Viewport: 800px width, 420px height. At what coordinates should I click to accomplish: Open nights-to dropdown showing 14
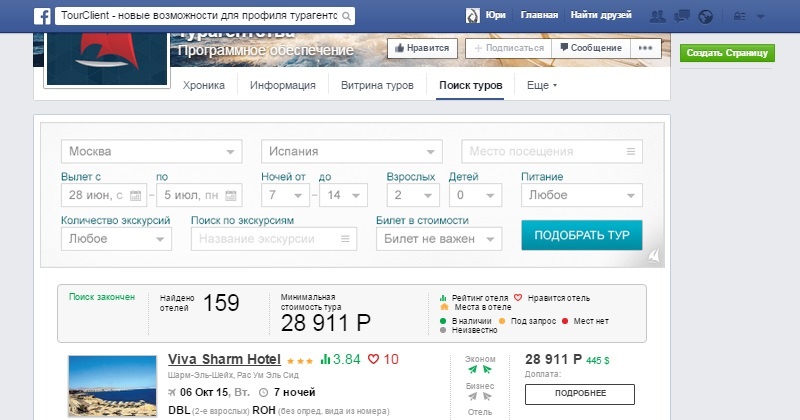click(343, 195)
